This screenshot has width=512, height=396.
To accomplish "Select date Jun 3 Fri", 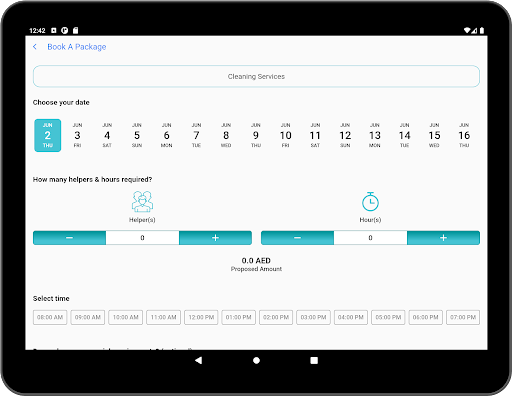I will click(x=77, y=135).
